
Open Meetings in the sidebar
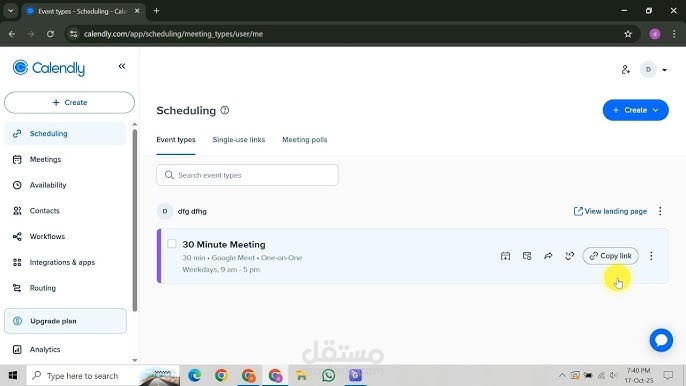[x=65, y=159]
